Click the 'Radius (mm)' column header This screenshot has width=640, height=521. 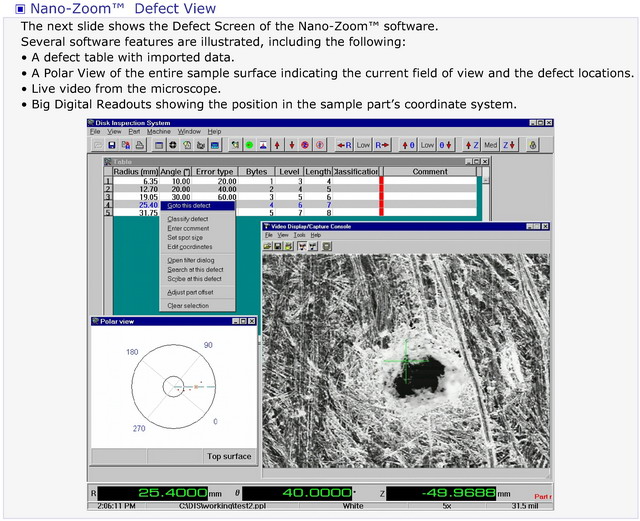136,171
